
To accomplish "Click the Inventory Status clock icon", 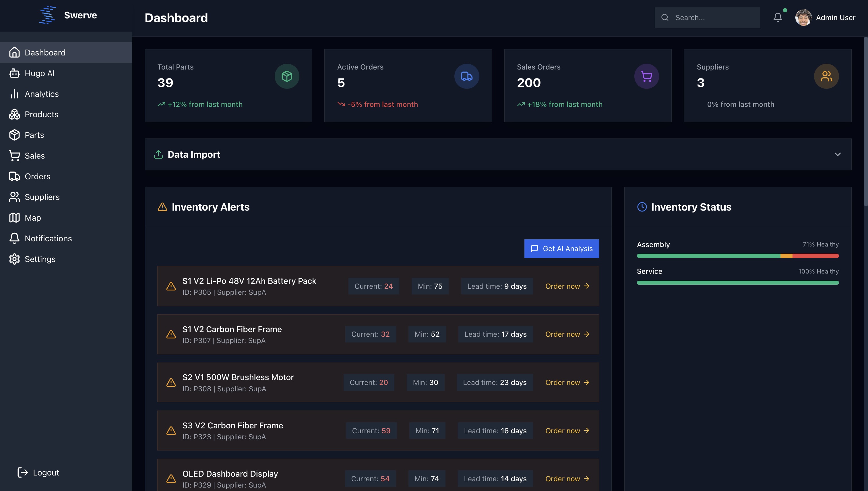I will click(x=642, y=207).
